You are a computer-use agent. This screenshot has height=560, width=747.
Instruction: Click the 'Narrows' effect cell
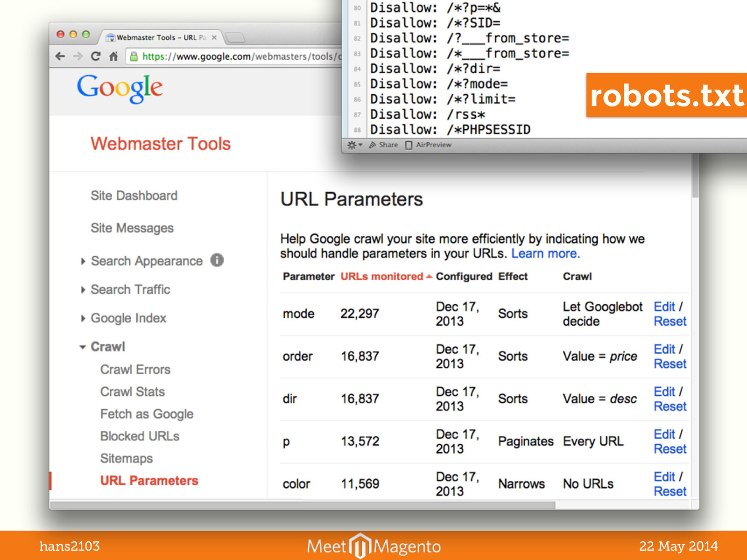pyautogui.click(x=521, y=484)
